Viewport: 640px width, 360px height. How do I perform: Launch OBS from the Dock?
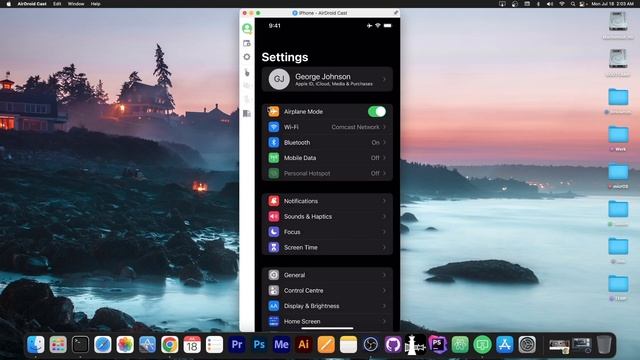(x=370, y=344)
